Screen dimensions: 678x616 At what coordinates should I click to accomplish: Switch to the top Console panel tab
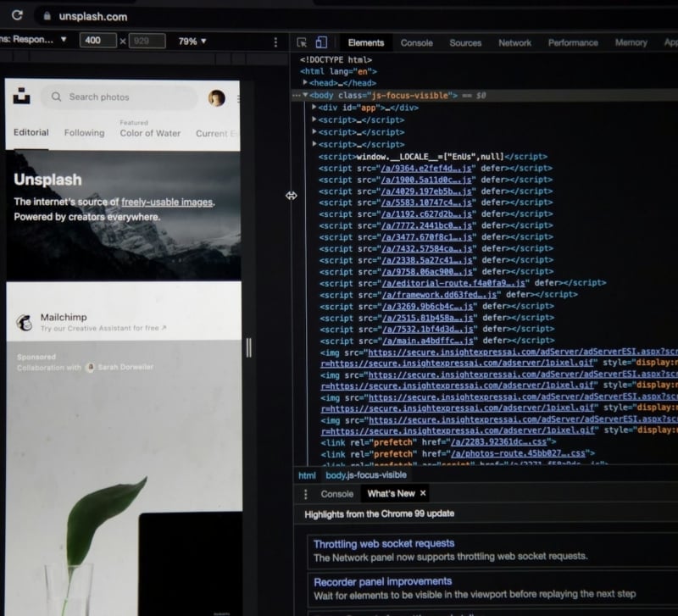(x=416, y=43)
